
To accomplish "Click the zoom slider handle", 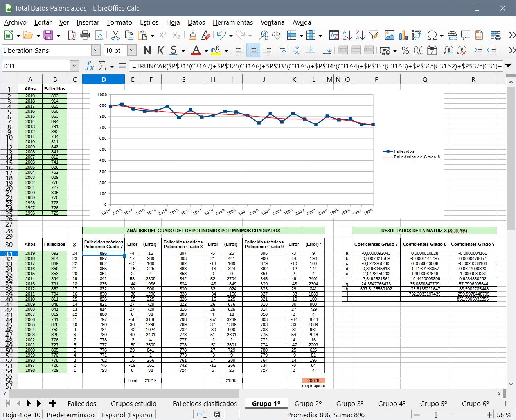I will (436, 415).
